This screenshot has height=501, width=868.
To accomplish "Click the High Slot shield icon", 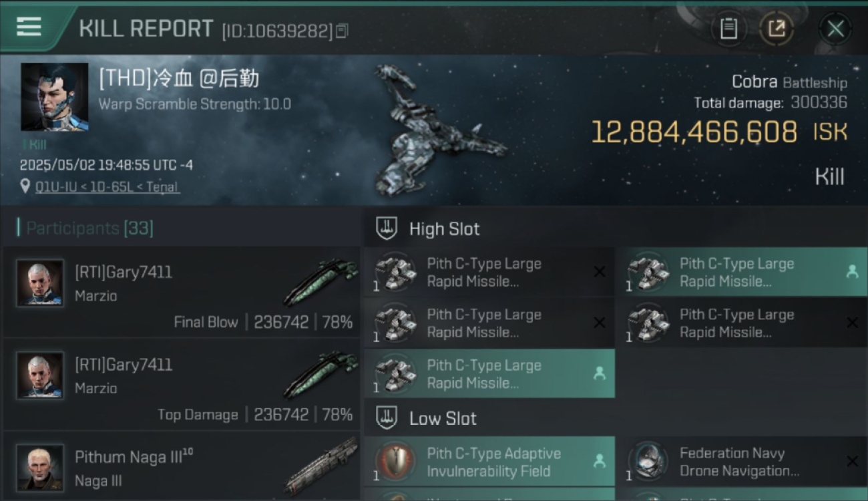I will point(387,228).
